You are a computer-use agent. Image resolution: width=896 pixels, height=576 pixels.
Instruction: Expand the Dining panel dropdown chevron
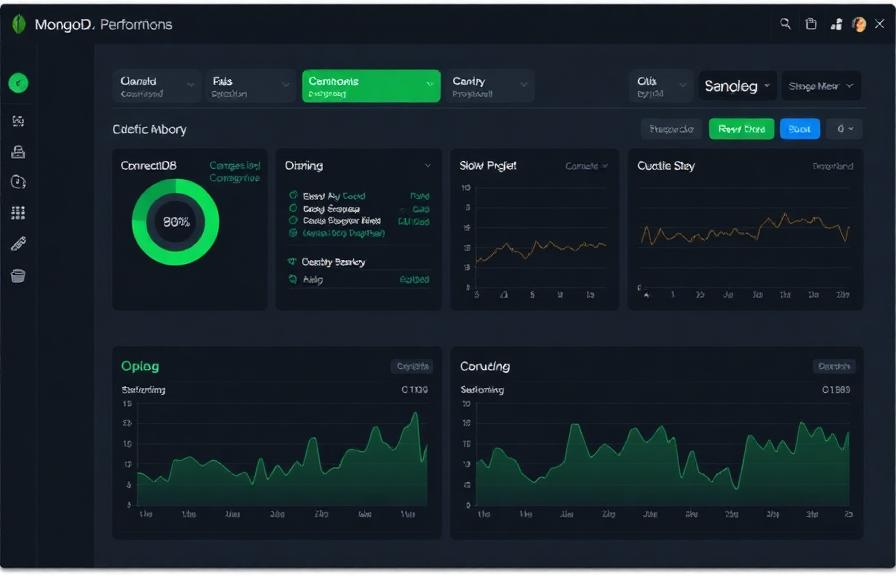428,166
